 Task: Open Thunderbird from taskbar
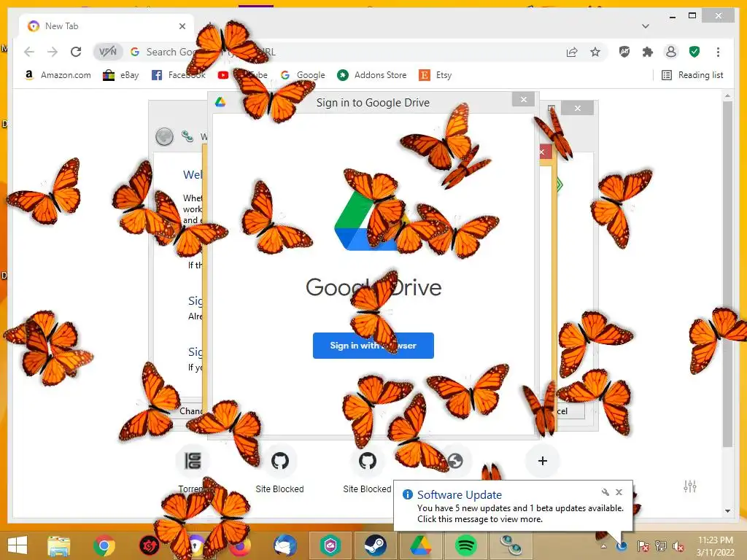[285, 545]
